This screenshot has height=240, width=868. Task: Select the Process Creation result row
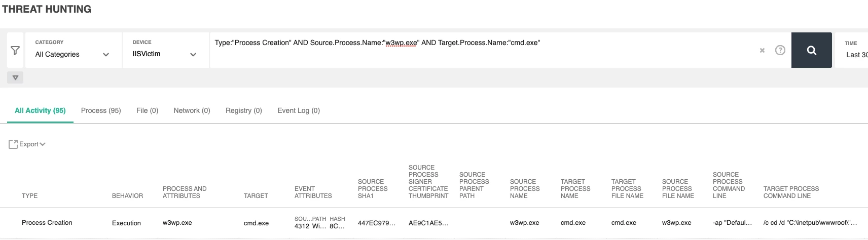tap(434, 223)
